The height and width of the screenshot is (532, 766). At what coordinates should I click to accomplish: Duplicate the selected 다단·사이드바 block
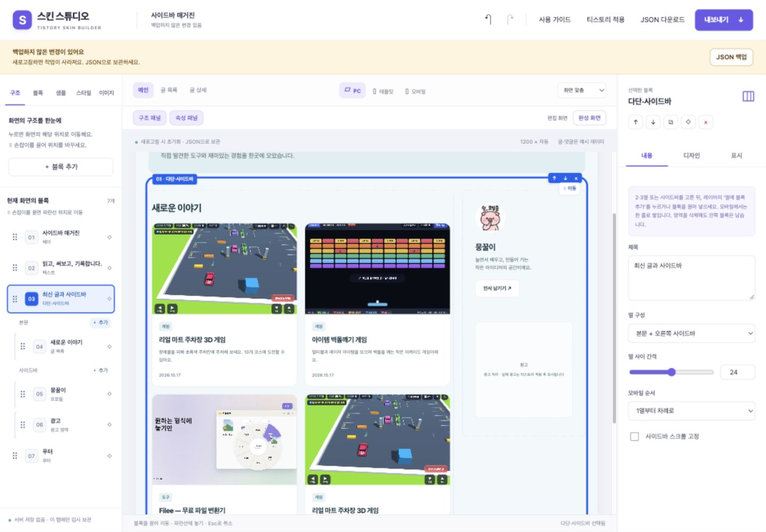[671, 122]
